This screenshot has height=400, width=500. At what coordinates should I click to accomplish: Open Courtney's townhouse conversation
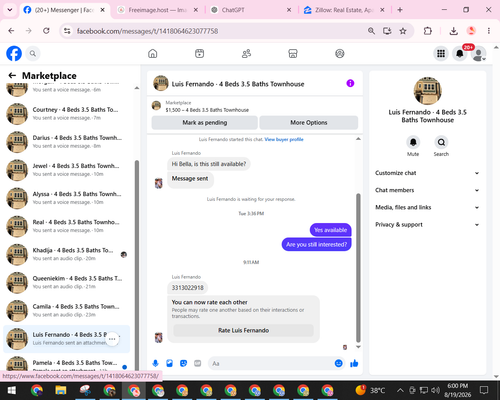[x=67, y=113]
